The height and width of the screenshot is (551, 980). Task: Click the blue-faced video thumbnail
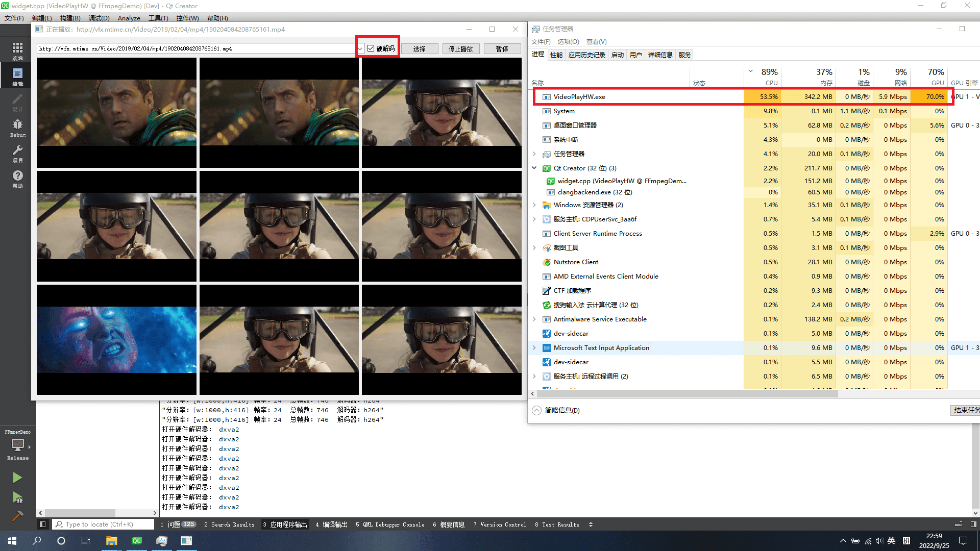116,340
